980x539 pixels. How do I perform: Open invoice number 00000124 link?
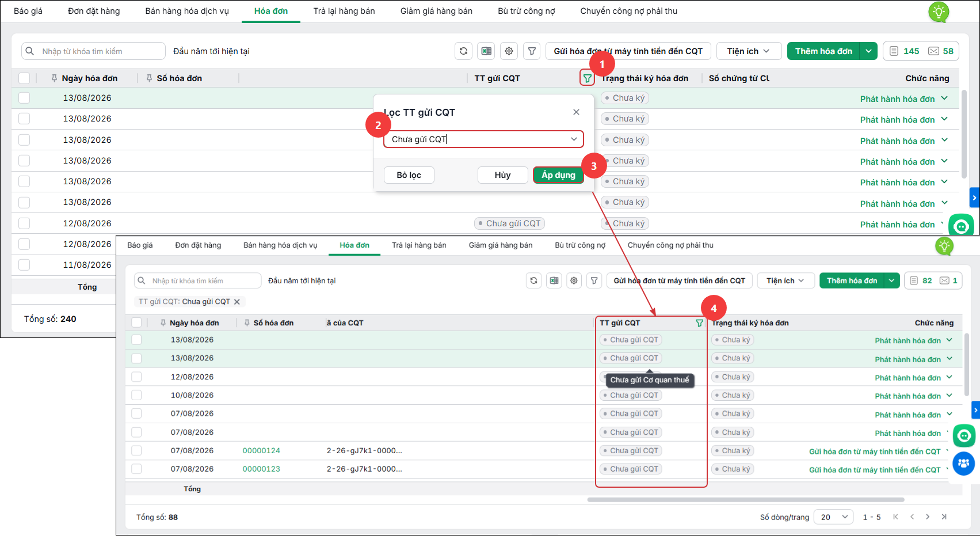pyautogui.click(x=261, y=450)
